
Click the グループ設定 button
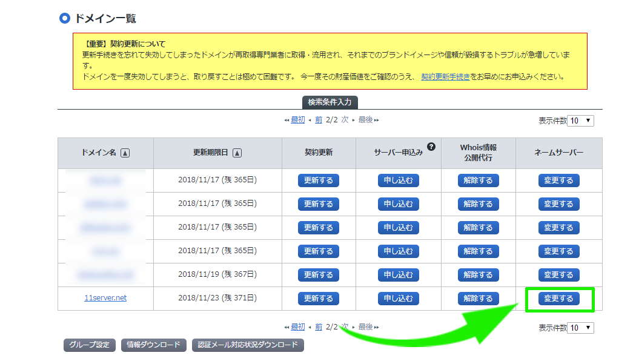pos(89,345)
